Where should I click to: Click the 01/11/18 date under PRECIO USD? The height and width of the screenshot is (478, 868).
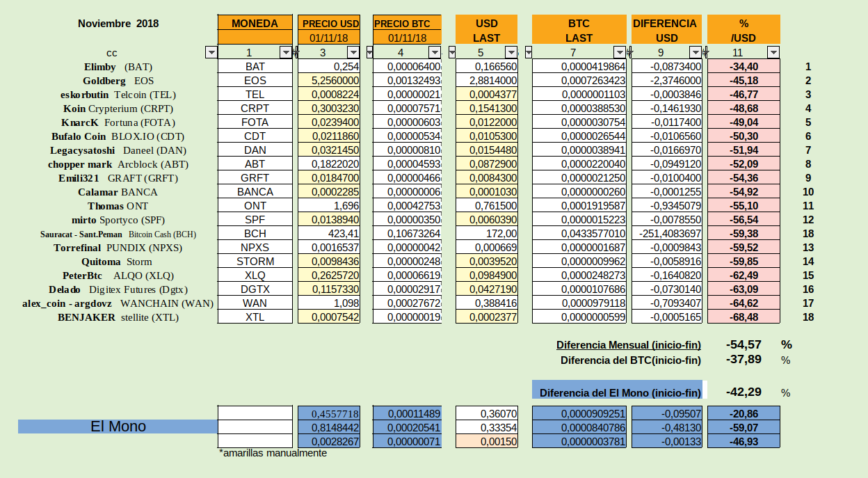(x=330, y=38)
